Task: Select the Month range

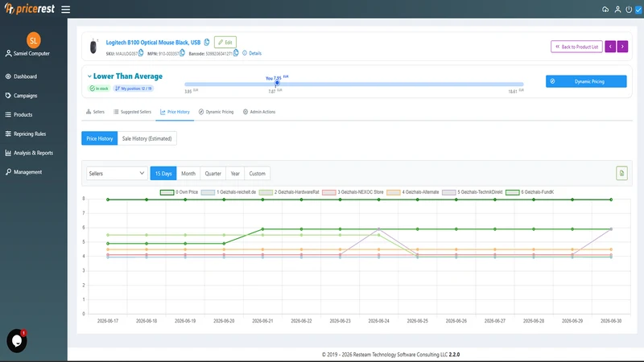Action: 188,173
